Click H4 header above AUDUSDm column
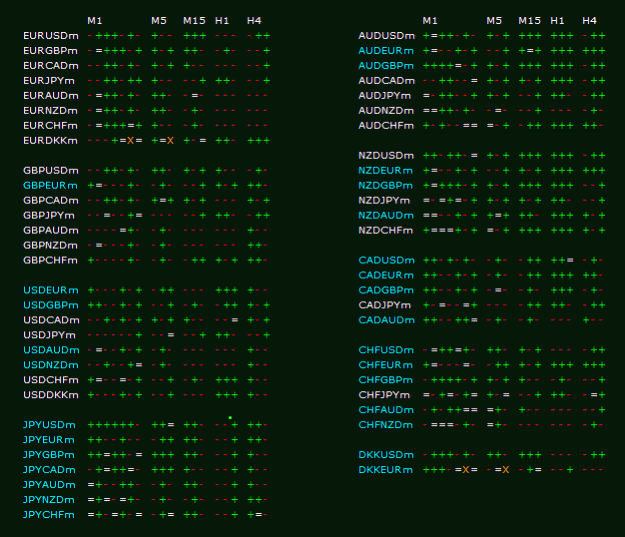 point(589,21)
